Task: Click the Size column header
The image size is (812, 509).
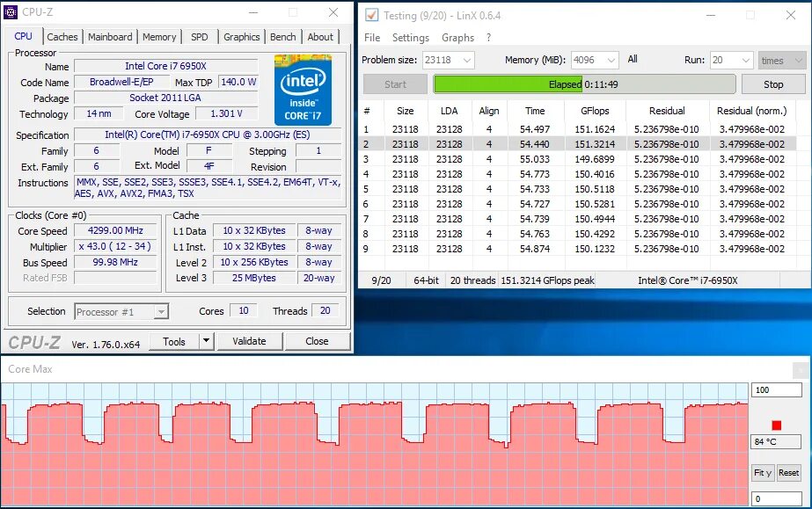Action: pyautogui.click(x=405, y=111)
